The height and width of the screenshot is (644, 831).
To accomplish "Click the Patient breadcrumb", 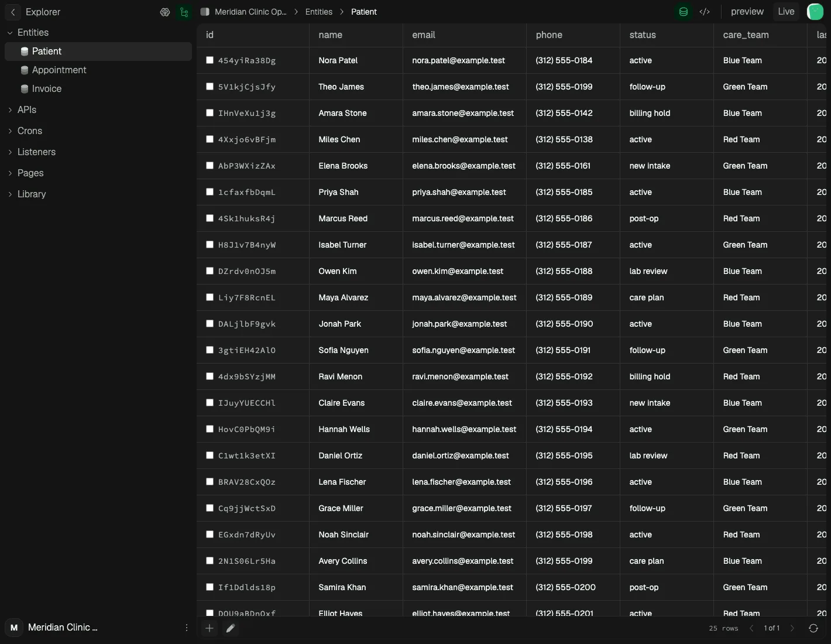I will [364, 12].
